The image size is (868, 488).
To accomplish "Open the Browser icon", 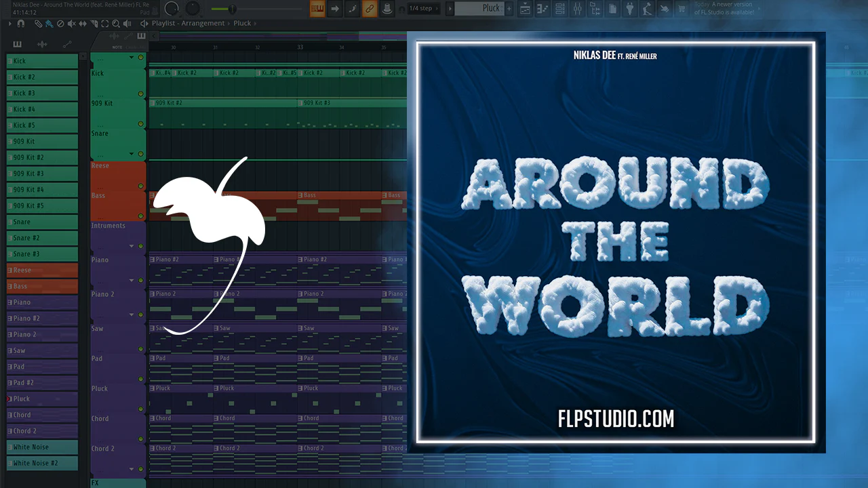I will pyautogui.click(x=595, y=9).
